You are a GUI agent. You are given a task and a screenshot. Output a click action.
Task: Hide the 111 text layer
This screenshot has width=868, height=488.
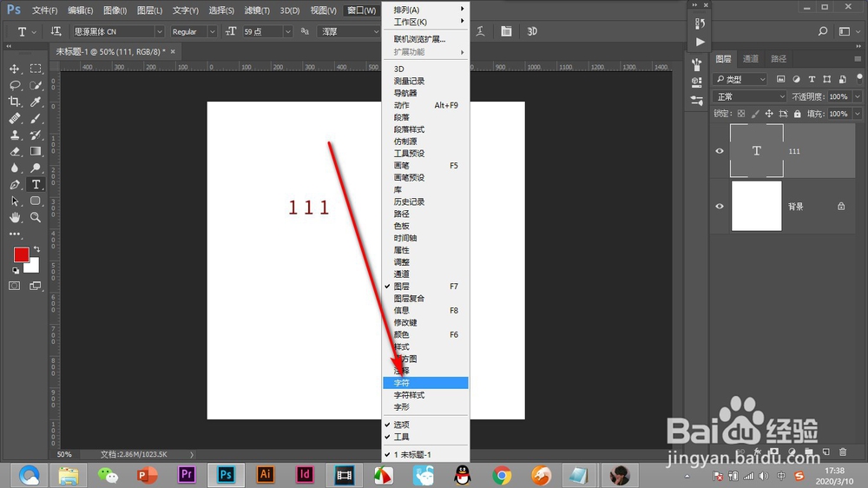tap(720, 151)
